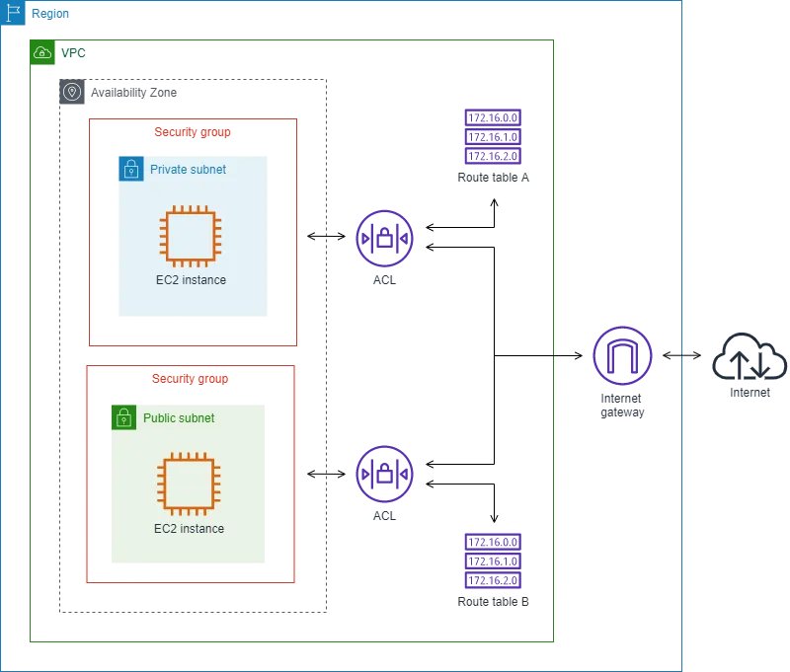
Task: Click the "Private subnet" label
Action: [x=188, y=170]
